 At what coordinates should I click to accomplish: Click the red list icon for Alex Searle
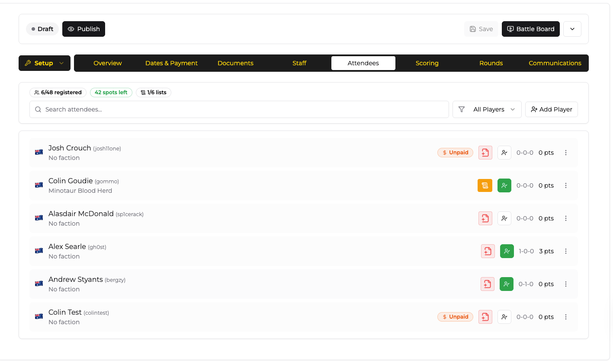click(488, 251)
